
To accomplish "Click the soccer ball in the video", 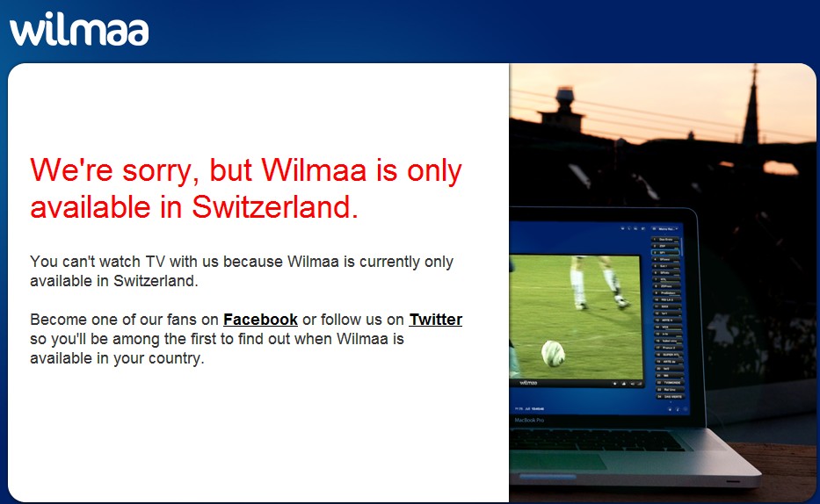I will [553, 354].
